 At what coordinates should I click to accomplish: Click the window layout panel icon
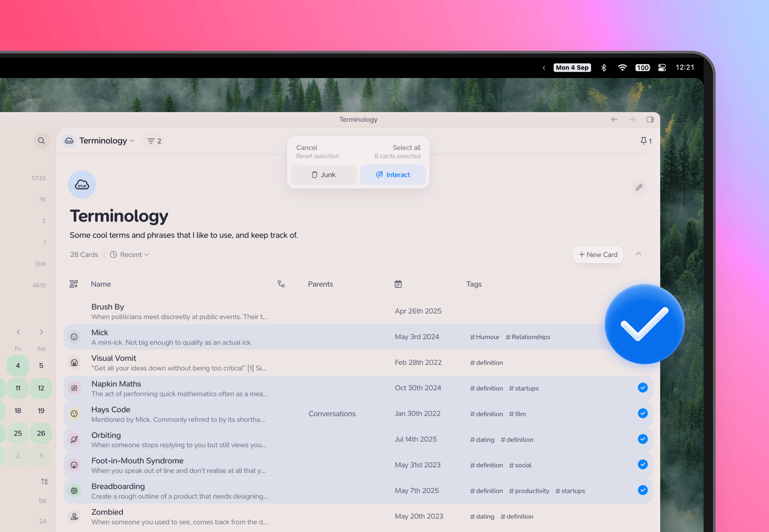tap(650, 120)
